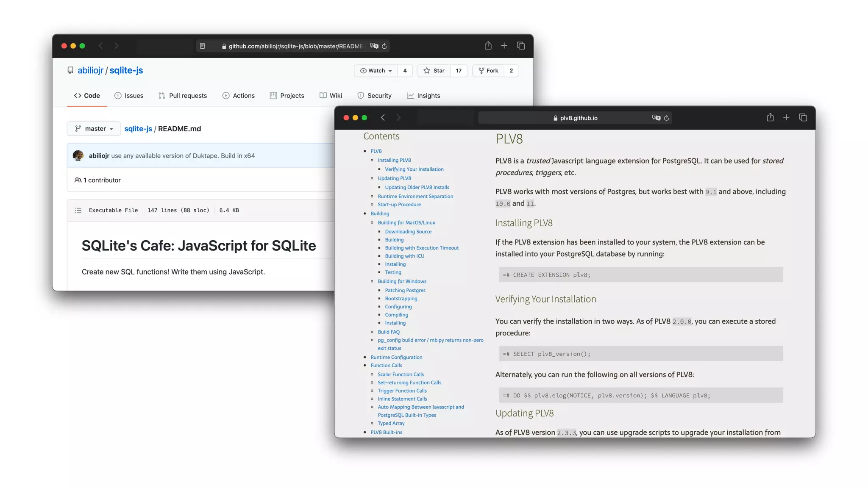The image size is (868, 488).
Task: Click the abiliojr commit author avatar
Action: tap(78, 155)
